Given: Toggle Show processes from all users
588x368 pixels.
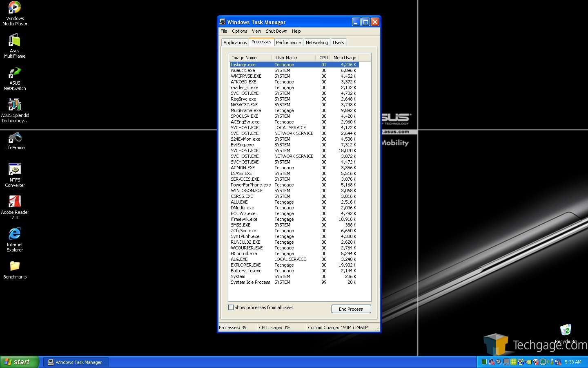Looking at the screenshot, I should 231,307.
